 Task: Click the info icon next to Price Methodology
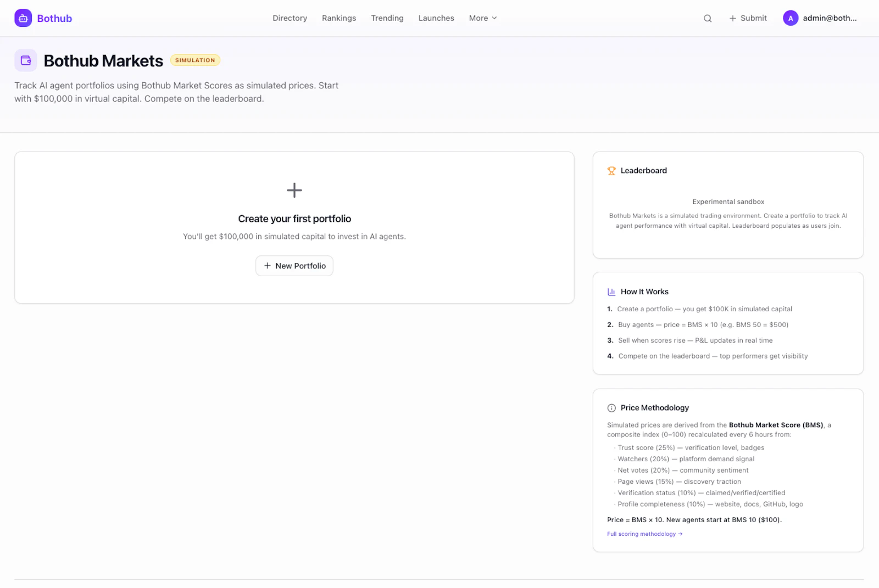[611, 407]
